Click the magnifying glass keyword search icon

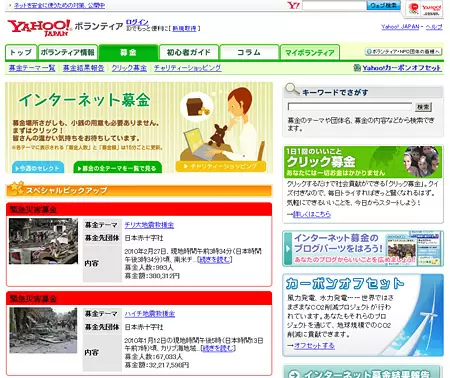(x=292, y=89)
